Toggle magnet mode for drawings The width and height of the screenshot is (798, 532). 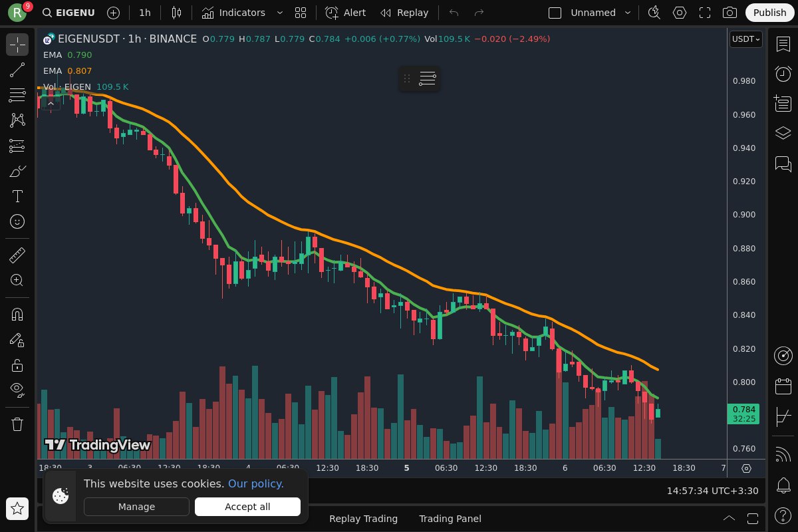[17, 314]
